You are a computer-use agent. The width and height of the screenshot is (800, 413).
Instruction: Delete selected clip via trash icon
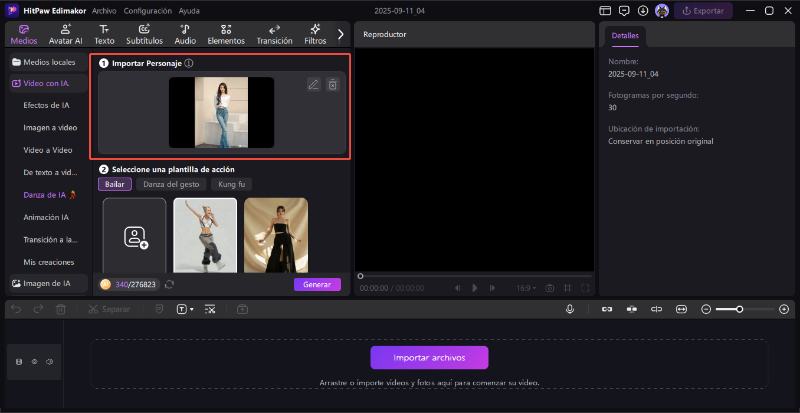point(61,309)
